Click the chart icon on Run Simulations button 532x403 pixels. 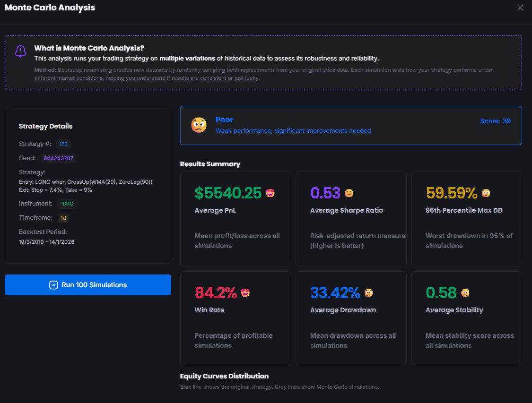[53, 285]
